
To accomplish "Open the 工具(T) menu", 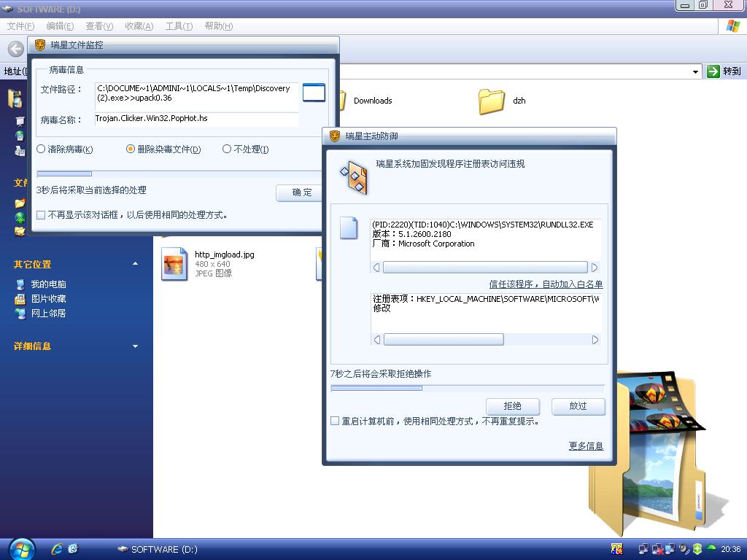I will [179, 26].
